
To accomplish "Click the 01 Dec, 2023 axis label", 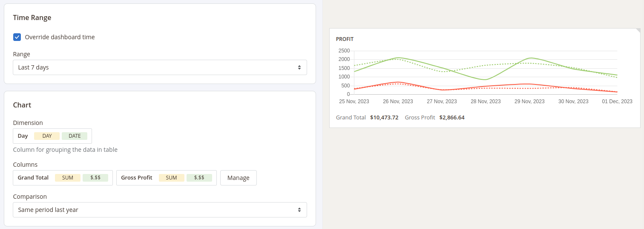I will pos(617,101).
